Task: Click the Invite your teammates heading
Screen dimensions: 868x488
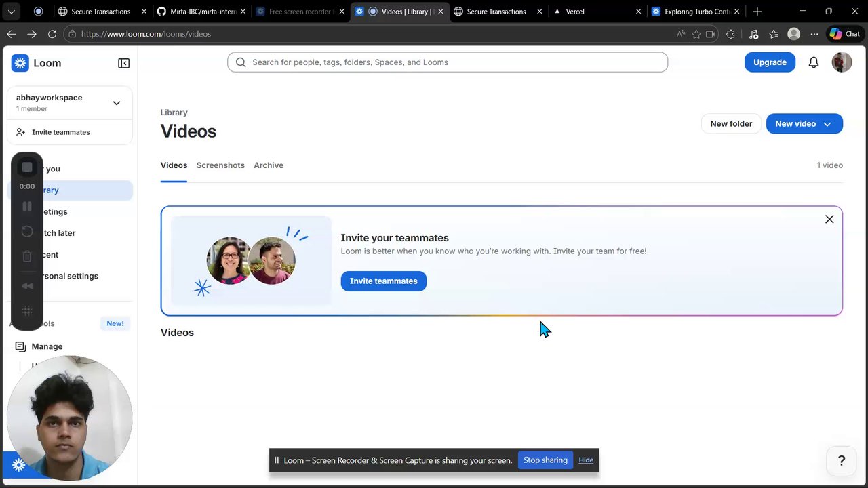Action: pos(395,238)
